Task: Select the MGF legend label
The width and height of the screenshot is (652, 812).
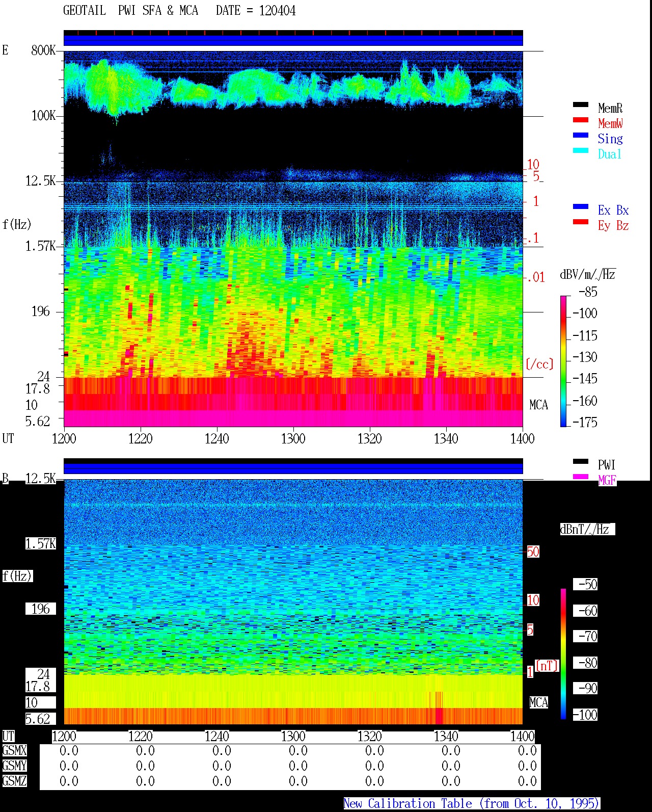Action: tap(607, 480)
